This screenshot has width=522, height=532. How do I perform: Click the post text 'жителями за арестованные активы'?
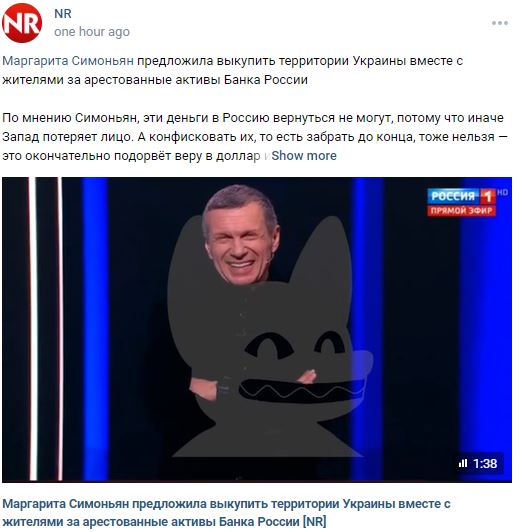[x=111, y=80]
